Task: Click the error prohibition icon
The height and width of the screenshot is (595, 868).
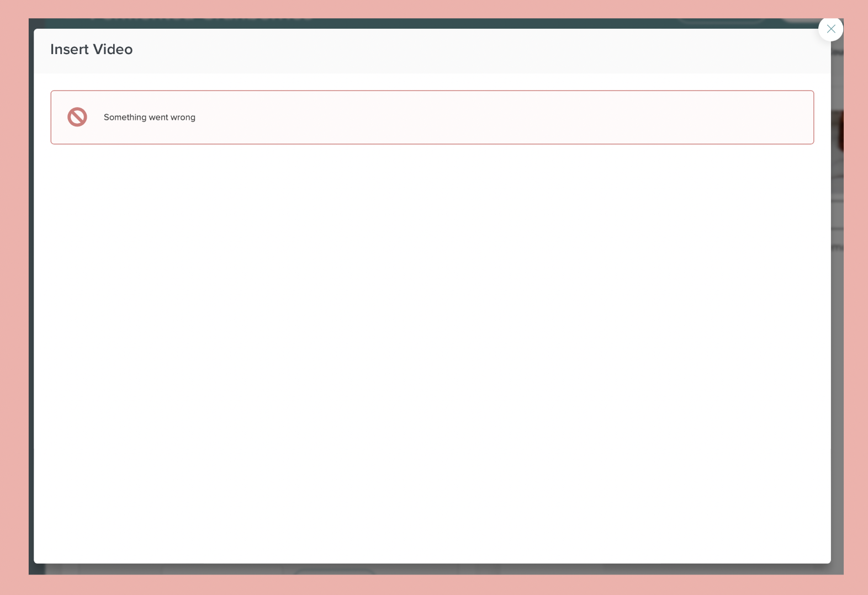Action: [x=77, y=117]
